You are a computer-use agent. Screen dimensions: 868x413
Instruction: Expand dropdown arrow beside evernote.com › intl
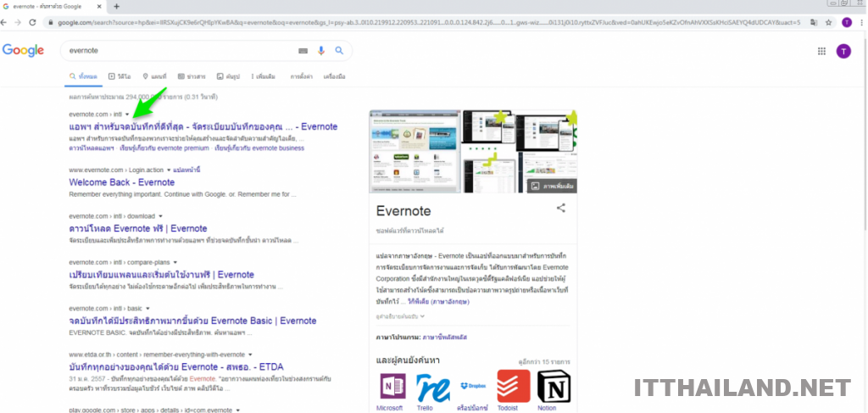click(127, 114)
